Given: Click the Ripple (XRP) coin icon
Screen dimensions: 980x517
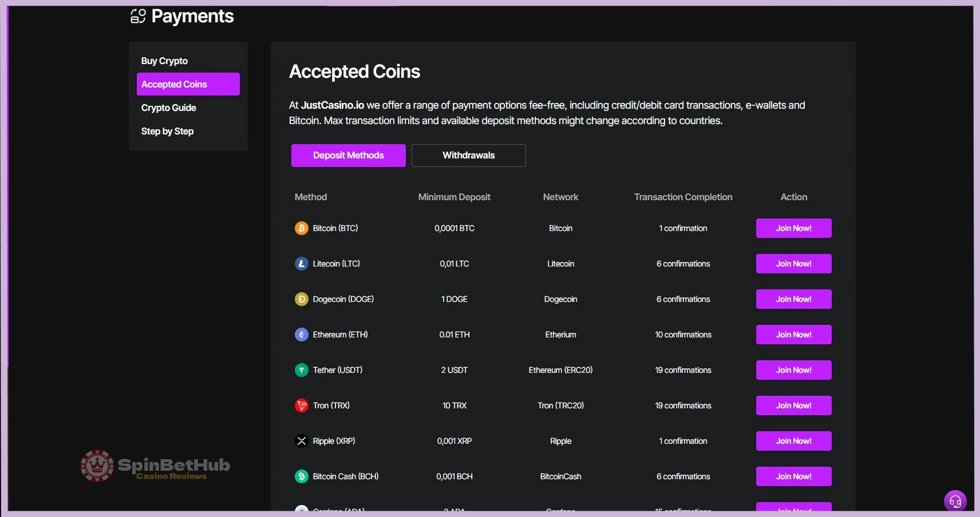Looking at the screenshot, I should 302,441.
